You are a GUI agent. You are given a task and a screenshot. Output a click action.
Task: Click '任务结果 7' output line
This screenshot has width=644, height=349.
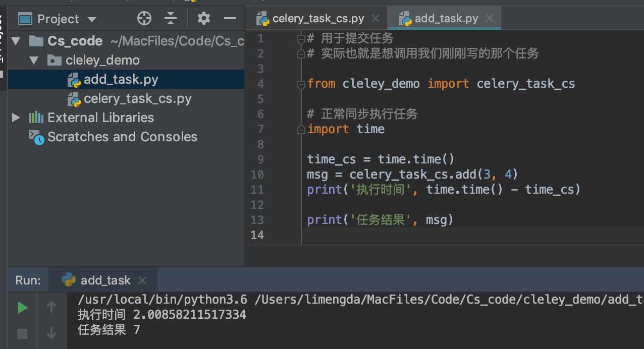pyautogui.click(x=109, y=330)
